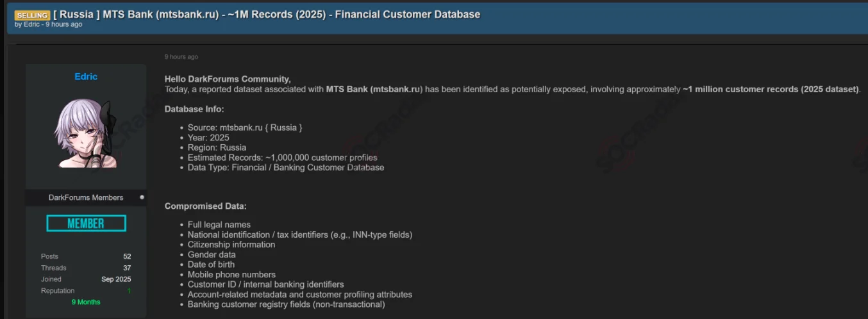Click the Reputation value 1
The height and width of the screenshot is (319, 868).
[129, 291]
